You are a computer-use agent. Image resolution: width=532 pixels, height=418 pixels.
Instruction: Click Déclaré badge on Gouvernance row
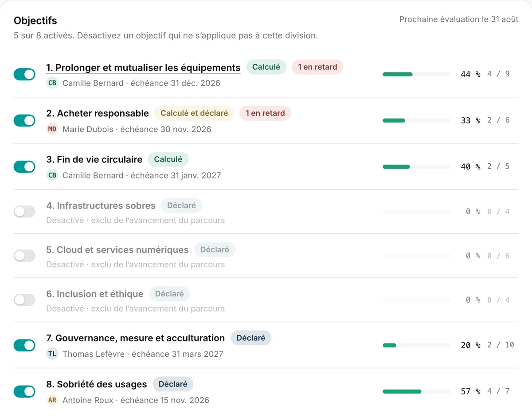click(251, 338)
